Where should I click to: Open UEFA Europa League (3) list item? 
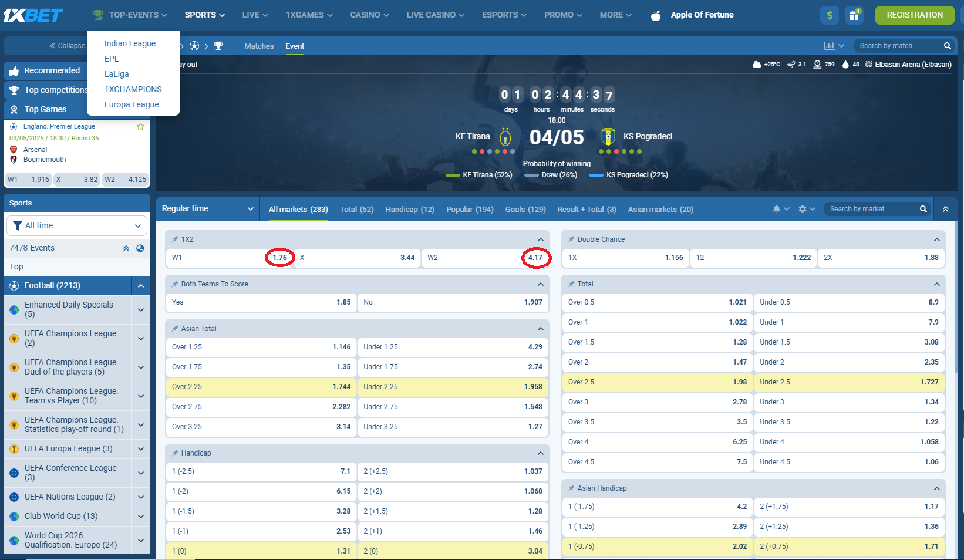[69, 449]
